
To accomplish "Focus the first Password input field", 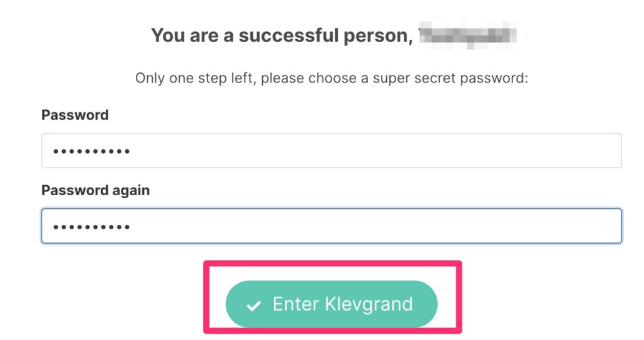I will tap(331, 150).
